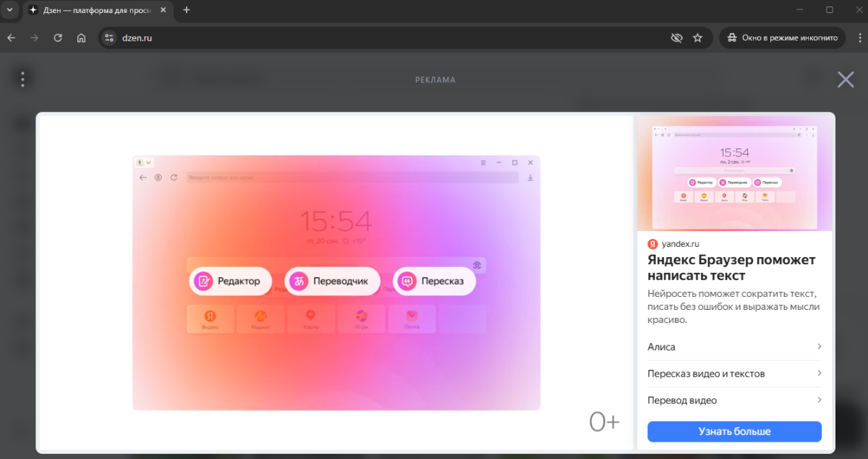This screenshot has height=459, width=868.
Task: Click the Яндекс Браузер поможет написать текст headline
Action: point(731,267)
